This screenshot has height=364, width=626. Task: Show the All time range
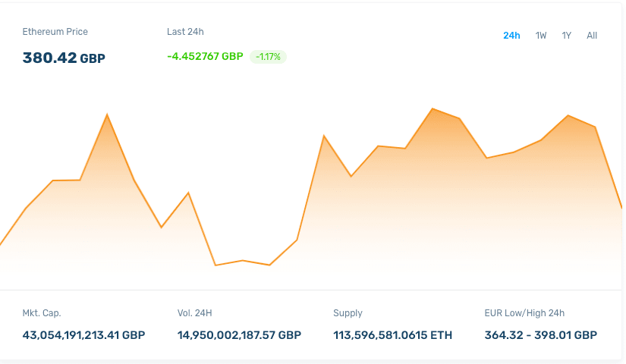(x=592, y=36)
